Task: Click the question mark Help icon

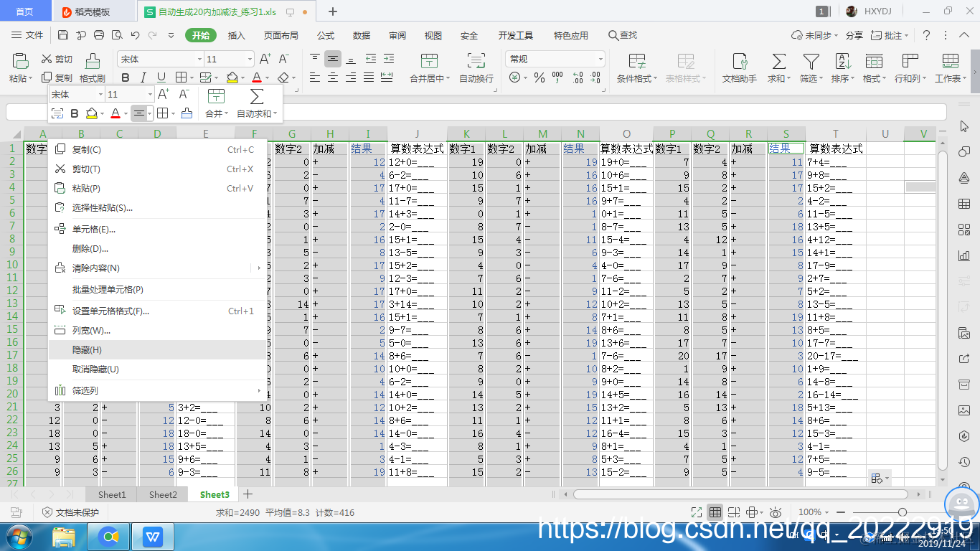Action: [x=926, y=35]
